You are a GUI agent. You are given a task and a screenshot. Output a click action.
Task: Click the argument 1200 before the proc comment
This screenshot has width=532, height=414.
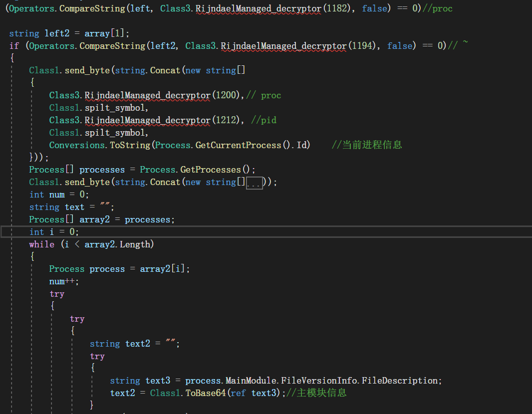226,95
